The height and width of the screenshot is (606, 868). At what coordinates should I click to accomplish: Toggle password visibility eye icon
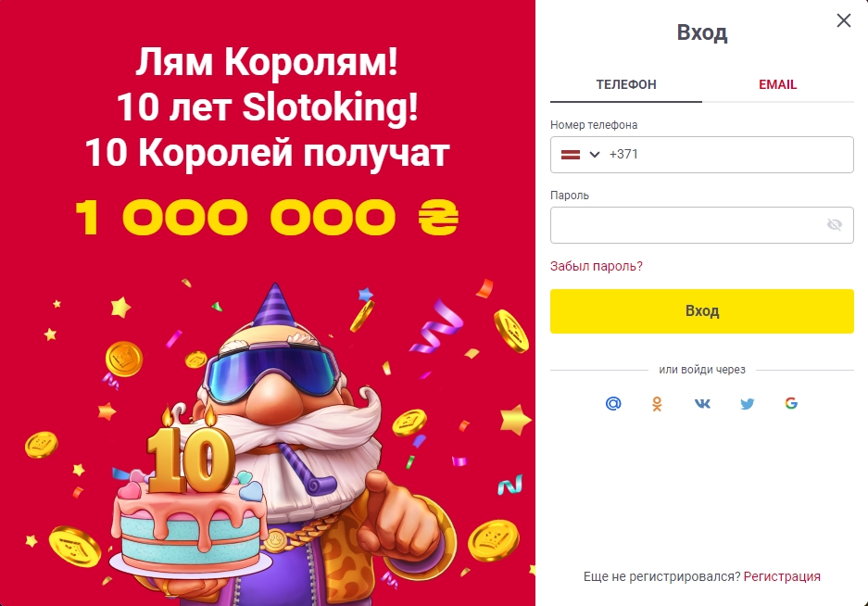834,224
